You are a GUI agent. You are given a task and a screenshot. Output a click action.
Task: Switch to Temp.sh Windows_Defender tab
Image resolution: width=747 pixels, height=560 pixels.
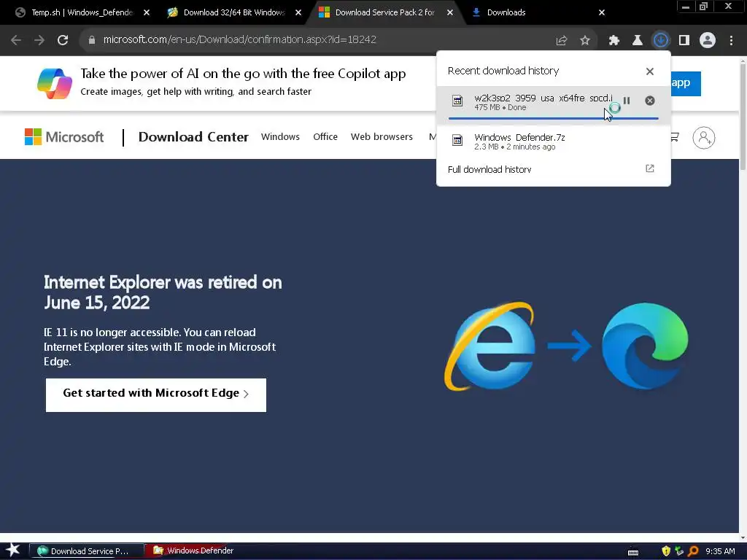82,13
